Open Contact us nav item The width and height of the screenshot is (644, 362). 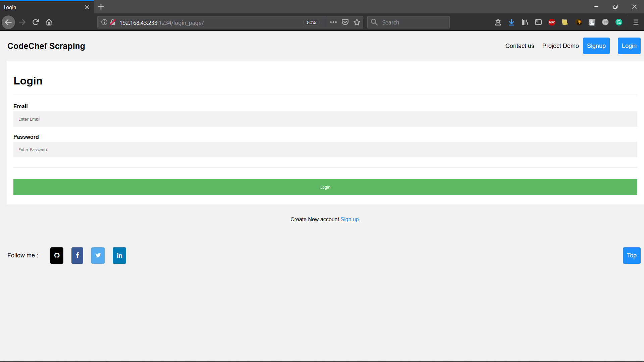[520, 46]
